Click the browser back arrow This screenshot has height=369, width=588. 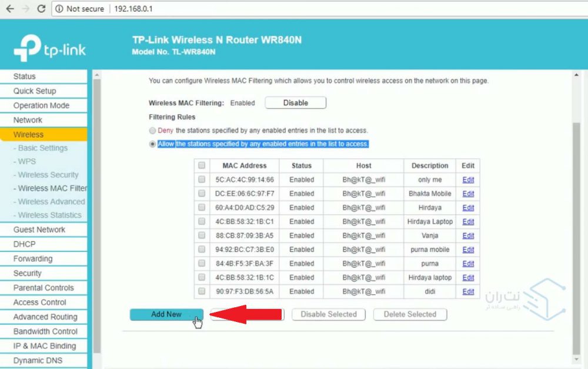(9, 9)
